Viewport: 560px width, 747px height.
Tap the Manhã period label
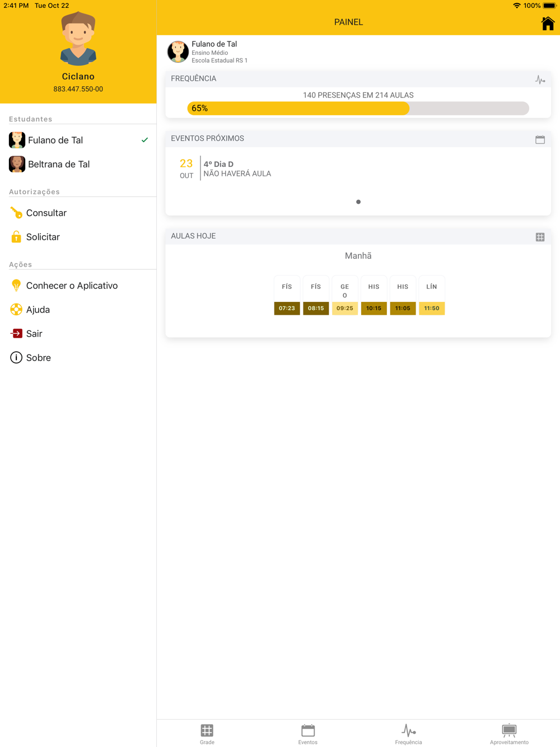(358, 256)
